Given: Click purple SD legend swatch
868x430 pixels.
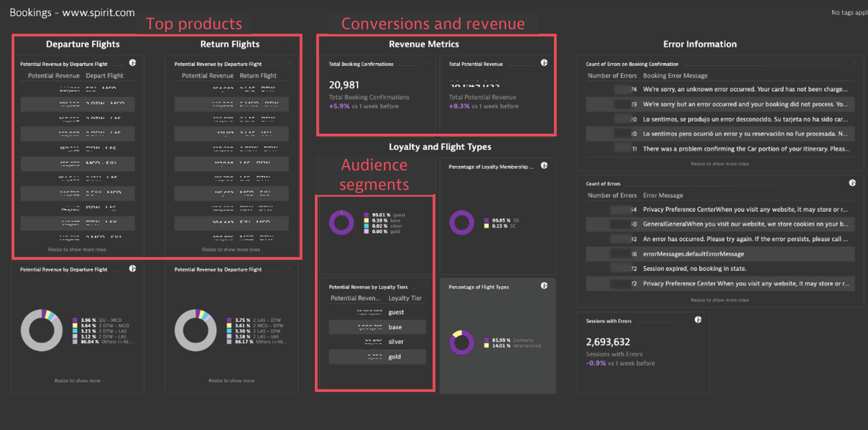Looking at the screenshot, I should [x=486, y=221].
